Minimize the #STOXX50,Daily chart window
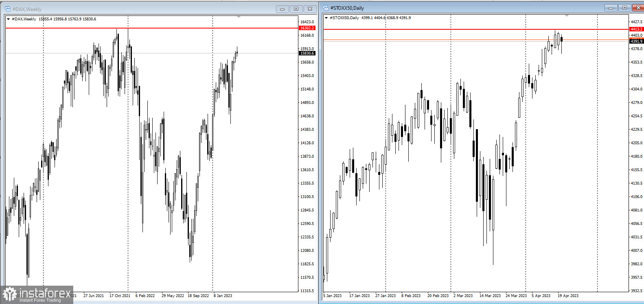The image size is (644, 304). coord(611,8)
